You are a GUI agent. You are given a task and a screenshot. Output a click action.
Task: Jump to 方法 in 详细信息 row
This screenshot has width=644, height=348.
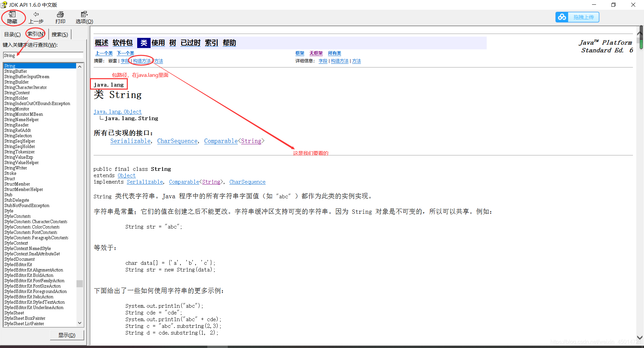coord(357,61)
